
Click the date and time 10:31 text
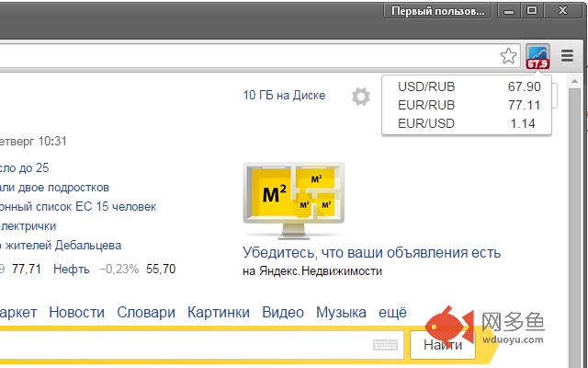(x=33, y=141)
